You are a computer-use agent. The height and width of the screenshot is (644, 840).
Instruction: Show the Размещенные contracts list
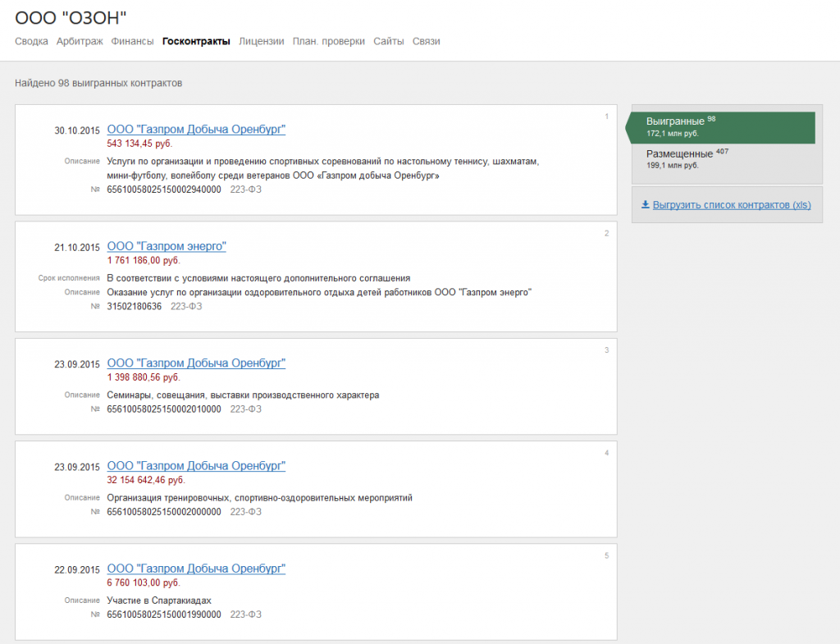[687, 158]
